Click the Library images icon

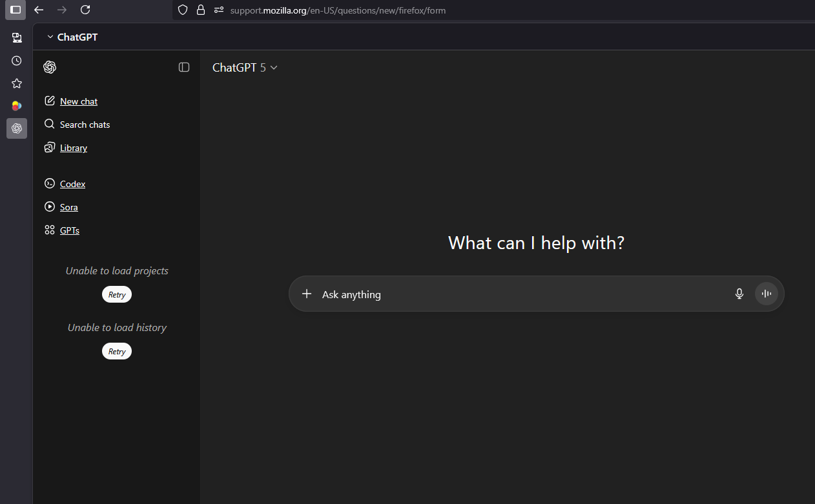point(50,148)
